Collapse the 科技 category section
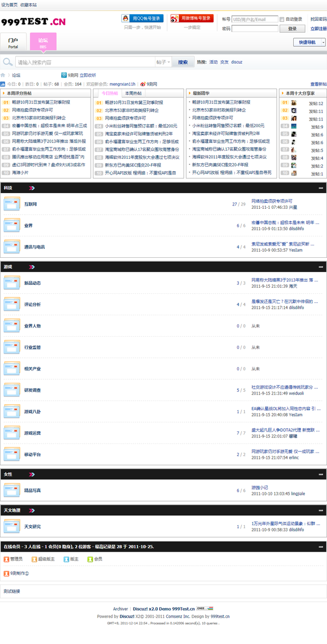This screenshot has height=644, width=327. tap(321, 187)
